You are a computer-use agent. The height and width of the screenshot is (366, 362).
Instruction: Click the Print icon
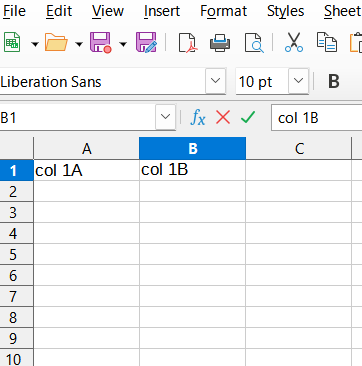[220, 42]
